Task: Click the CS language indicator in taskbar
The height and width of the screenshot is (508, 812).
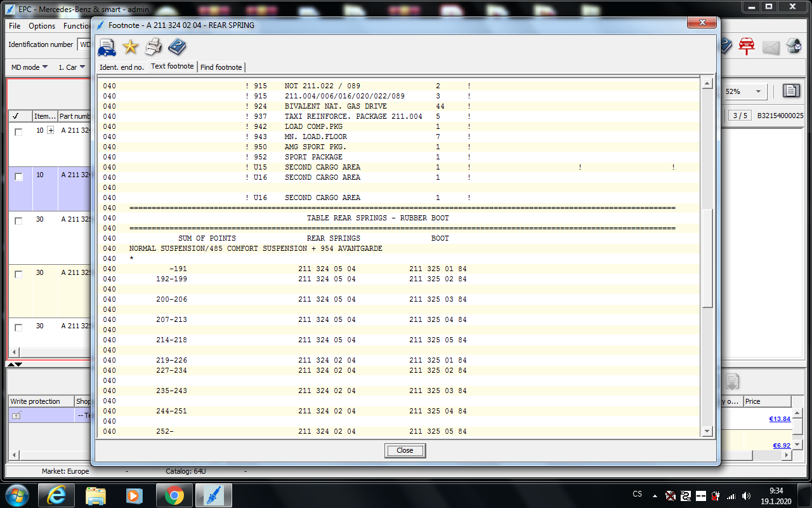Action: pos(638,494)
